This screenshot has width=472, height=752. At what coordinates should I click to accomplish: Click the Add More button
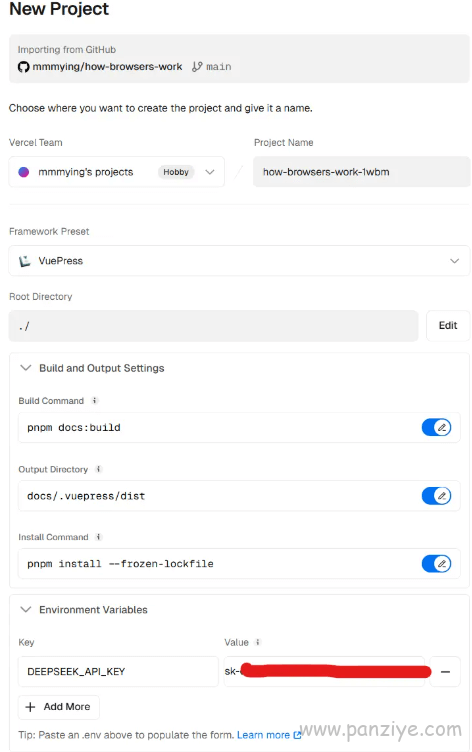click(59, 707)
